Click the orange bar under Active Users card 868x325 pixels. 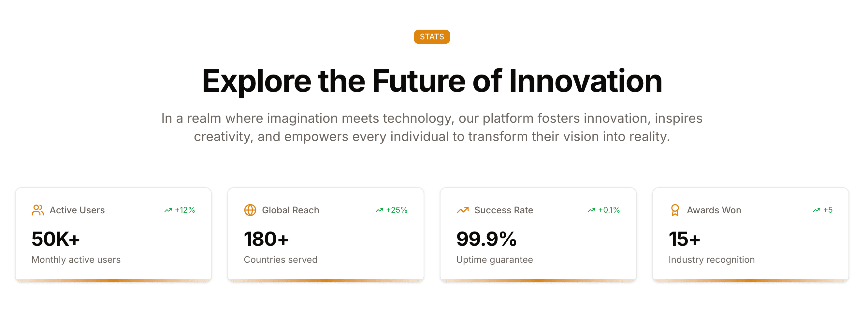113,280
